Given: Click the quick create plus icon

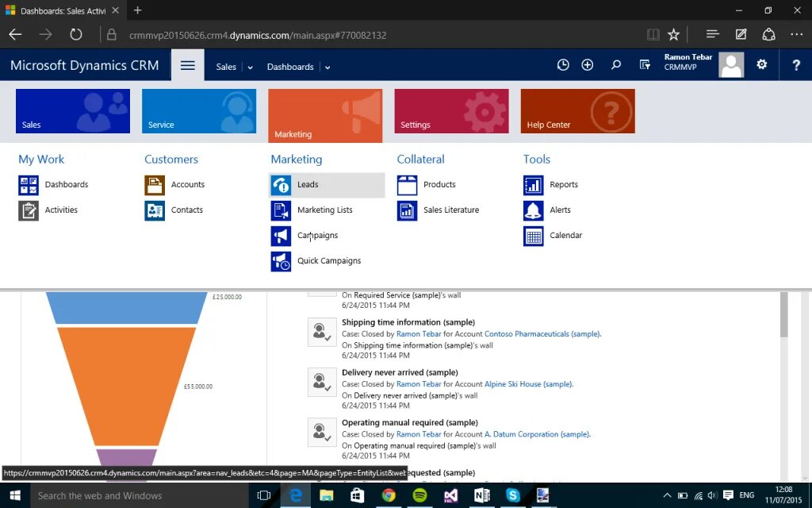Looking at the screenshot, I should 588,65.
